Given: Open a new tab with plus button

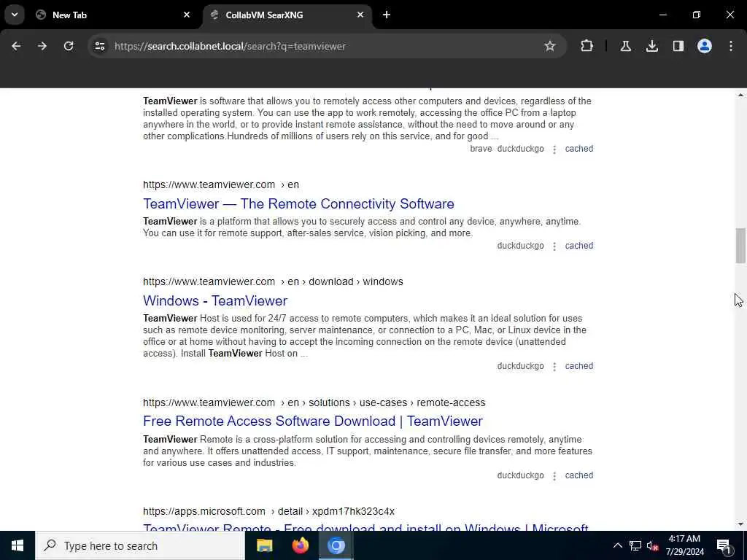Looking at the screenshot, I should pos(387,15).
